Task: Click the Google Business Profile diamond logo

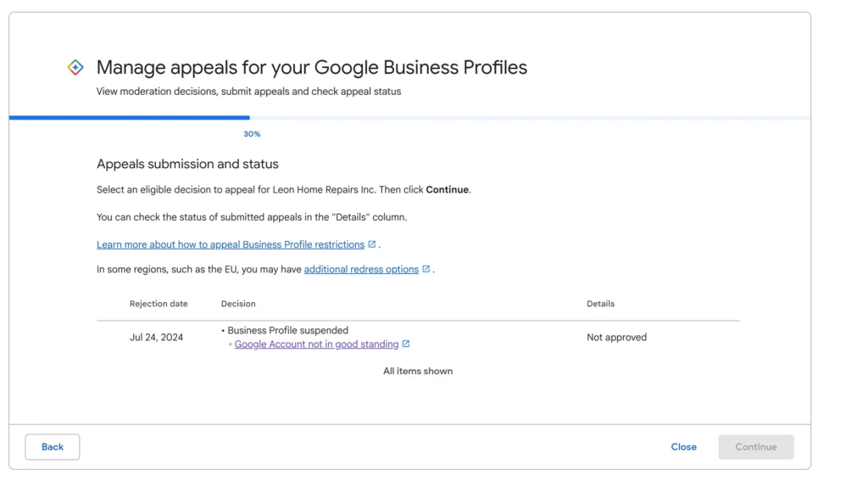Action: 75,68
